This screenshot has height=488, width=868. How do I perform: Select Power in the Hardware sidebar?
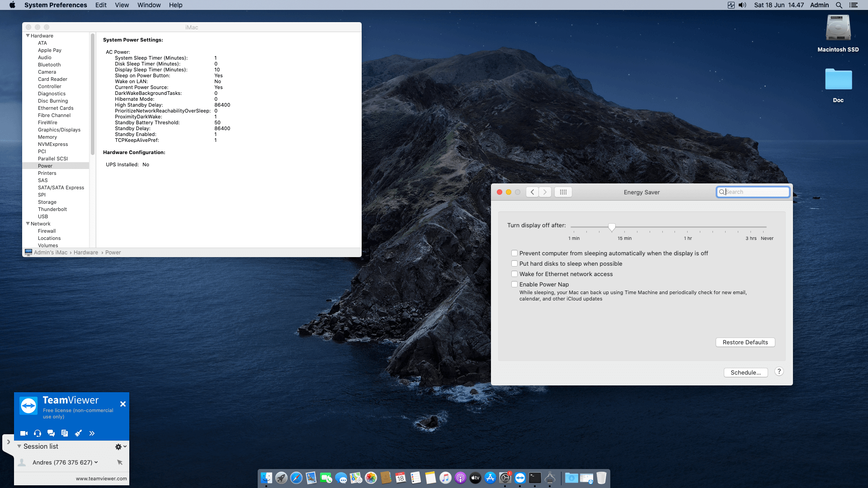click(x=45, y=166)
